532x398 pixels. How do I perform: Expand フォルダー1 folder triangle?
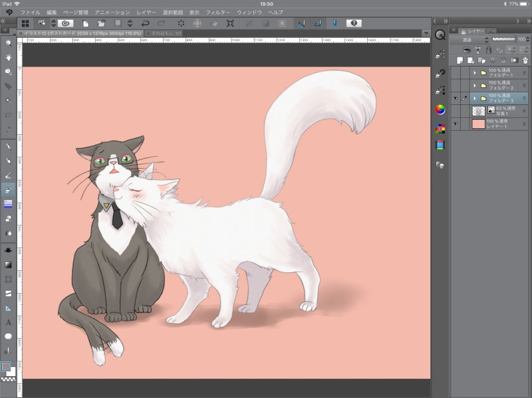[x=475, y=72]
